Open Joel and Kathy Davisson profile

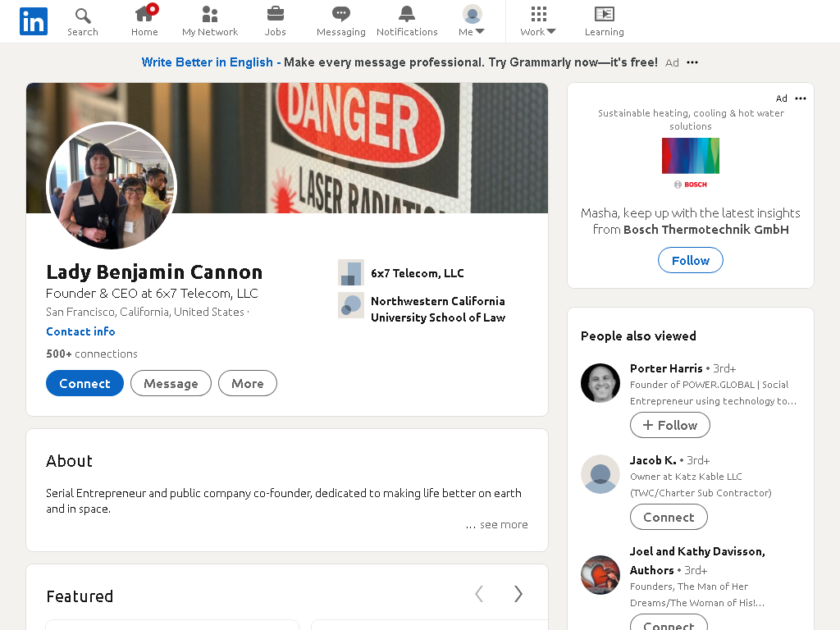point(697,560)
